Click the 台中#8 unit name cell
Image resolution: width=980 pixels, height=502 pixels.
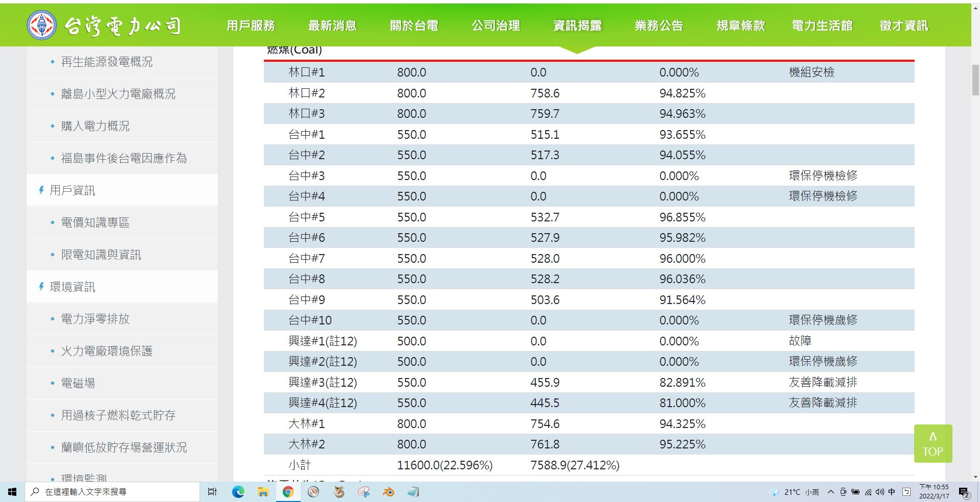pyautogui.click(x=306, y=279)
